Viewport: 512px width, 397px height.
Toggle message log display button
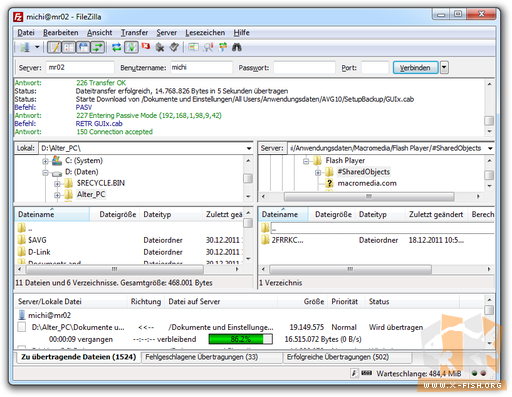[54, 47]
